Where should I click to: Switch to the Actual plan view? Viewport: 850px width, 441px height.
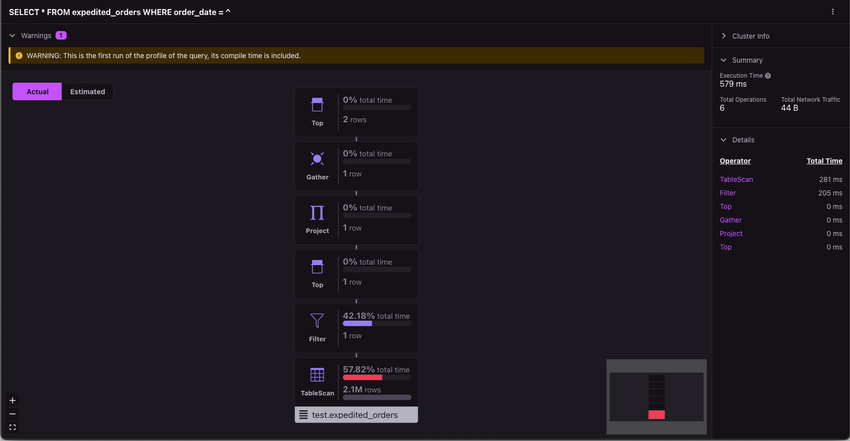(x=37, y=92)
